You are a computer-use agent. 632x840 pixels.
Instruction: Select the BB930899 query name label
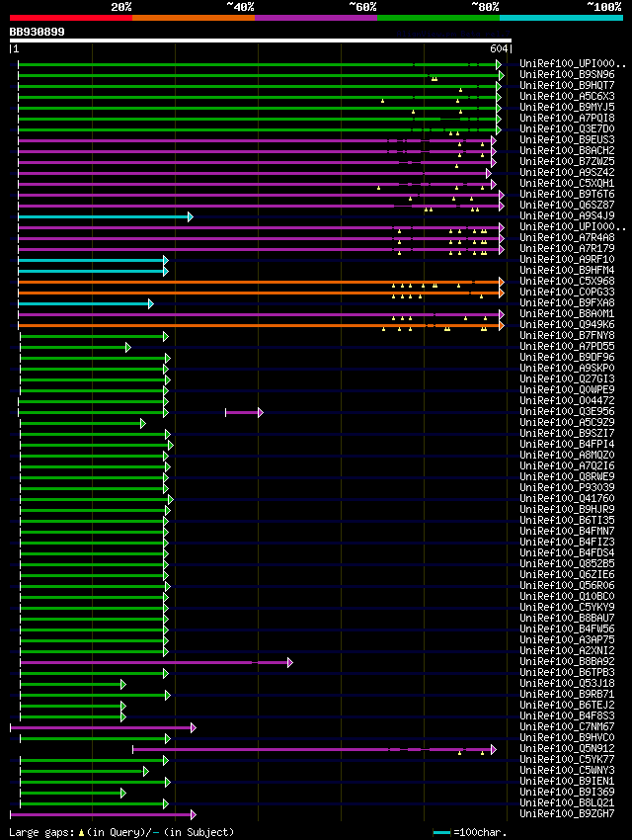37,32
